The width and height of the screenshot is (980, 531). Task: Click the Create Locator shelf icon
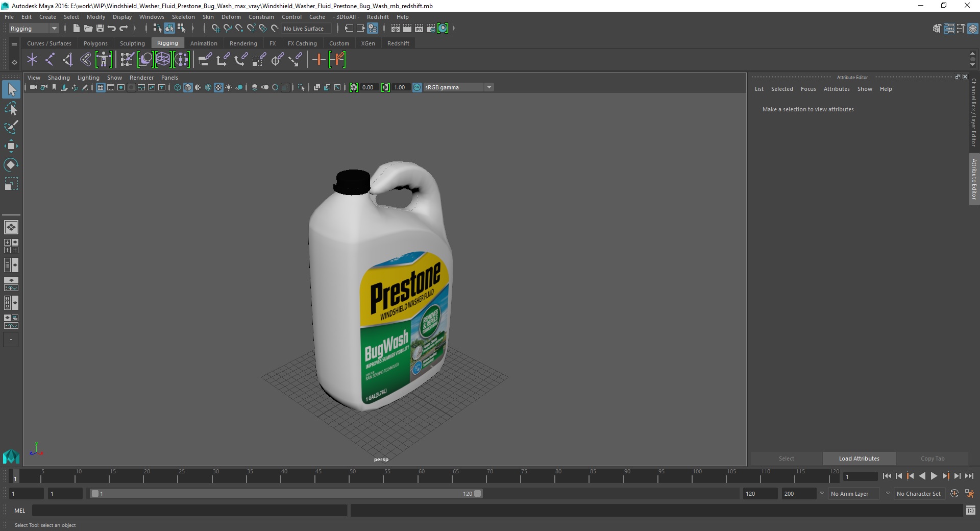(x=32, y=60)
